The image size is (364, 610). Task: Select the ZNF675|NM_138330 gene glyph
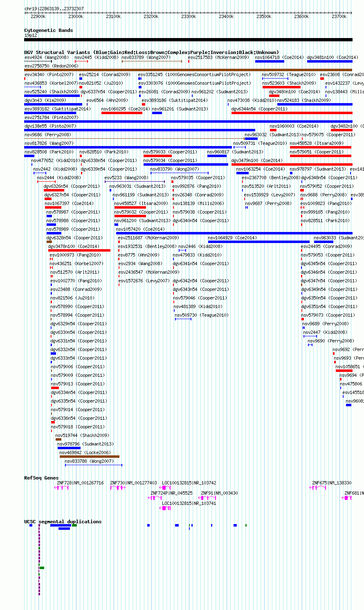point(318,488)
